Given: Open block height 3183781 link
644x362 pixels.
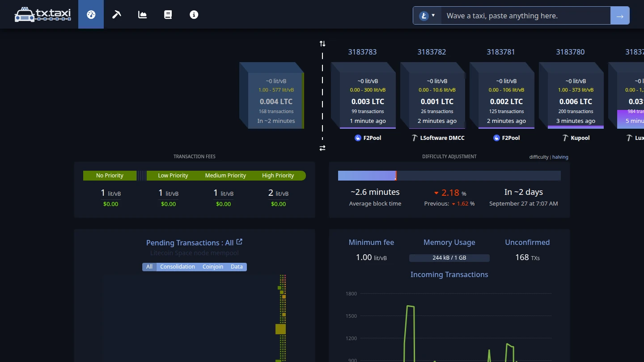Looking at the screenshot, I should pyautogui.click(x=501, y=52).
